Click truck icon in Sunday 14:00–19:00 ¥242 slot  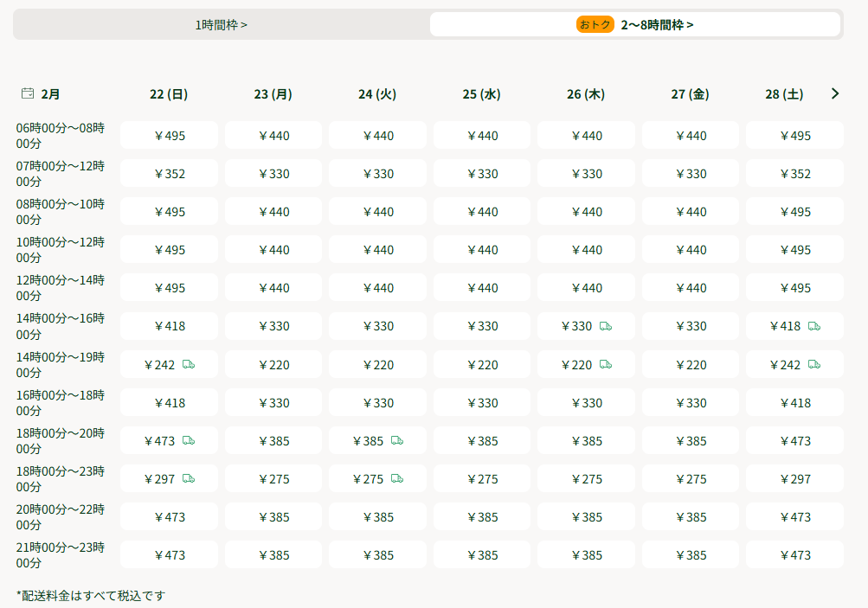tap(189, 364)
